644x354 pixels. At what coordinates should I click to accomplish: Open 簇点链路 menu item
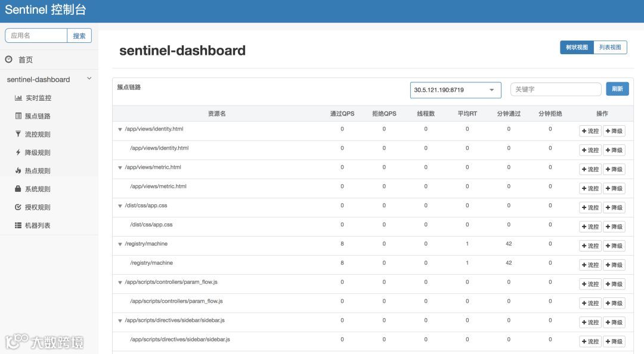(x=38, y=116)
